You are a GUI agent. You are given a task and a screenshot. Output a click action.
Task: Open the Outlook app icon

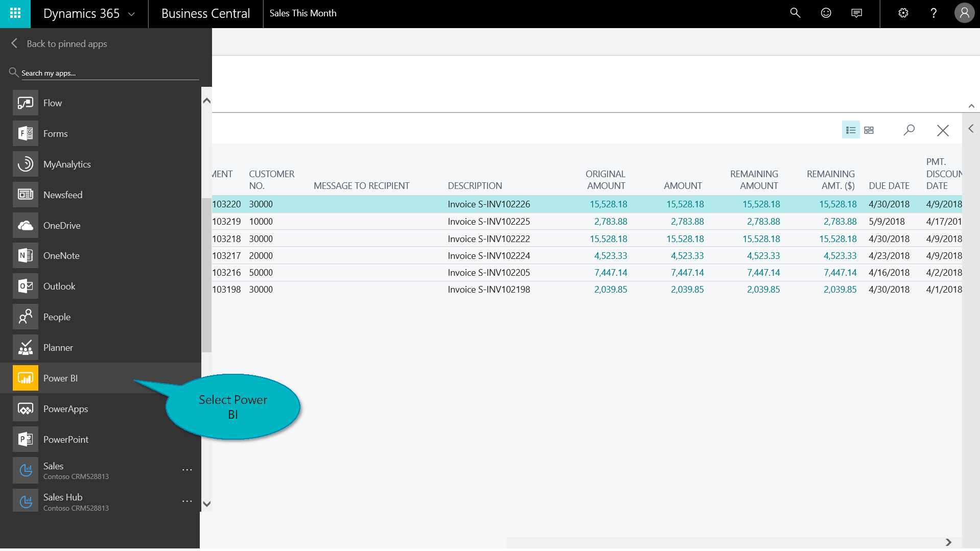(x=26, y=286)
